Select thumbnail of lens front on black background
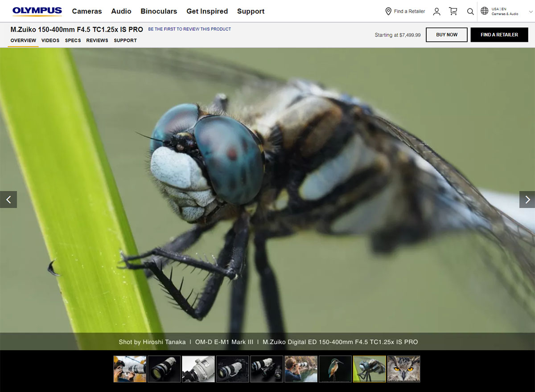Image resolution: width=535 pixels, height=392 pixels. click(164, 369)
